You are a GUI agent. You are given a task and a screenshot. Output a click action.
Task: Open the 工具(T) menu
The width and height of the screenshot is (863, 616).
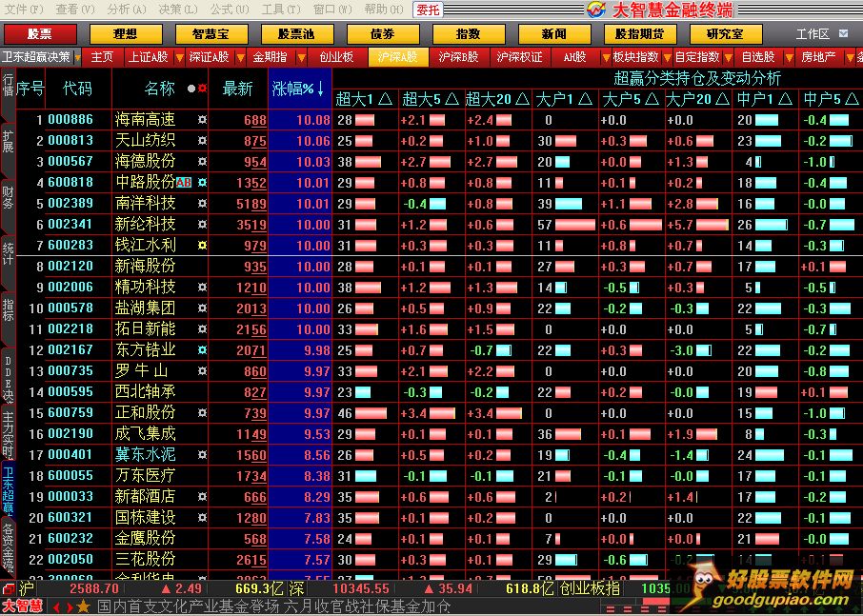281,10
